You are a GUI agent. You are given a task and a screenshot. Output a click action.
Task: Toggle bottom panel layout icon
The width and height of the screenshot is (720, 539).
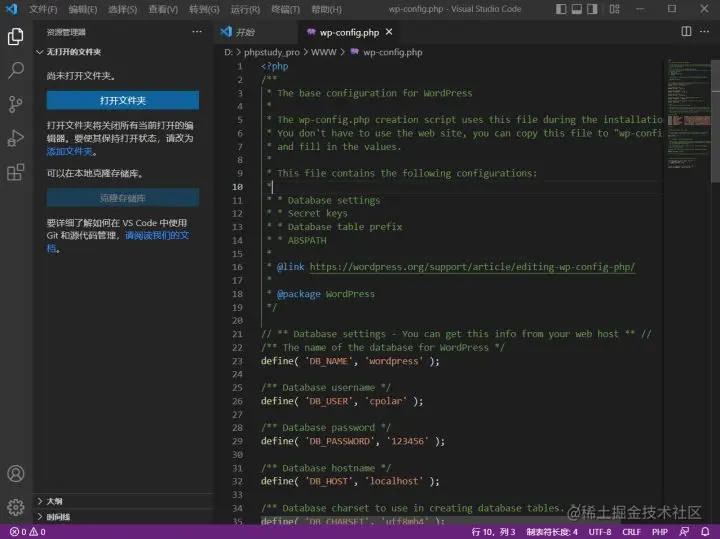click(x=577, y=9)
